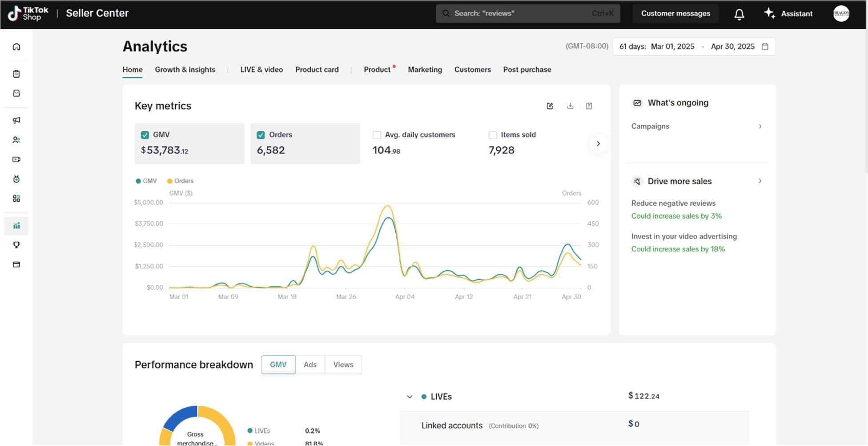The width and height of the screenshot is (868, 446).
Task: Click the Orders value 6,582
Action: pos(271,150)
